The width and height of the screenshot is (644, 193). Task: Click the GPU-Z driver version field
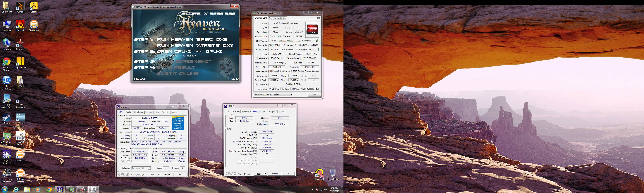(294, 71)
